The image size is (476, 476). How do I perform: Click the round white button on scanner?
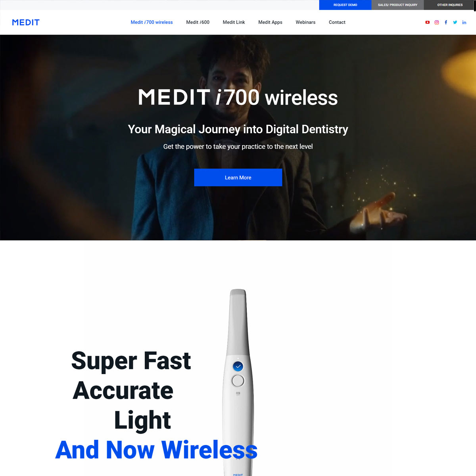pyautogui.click(x=238, y=381)
